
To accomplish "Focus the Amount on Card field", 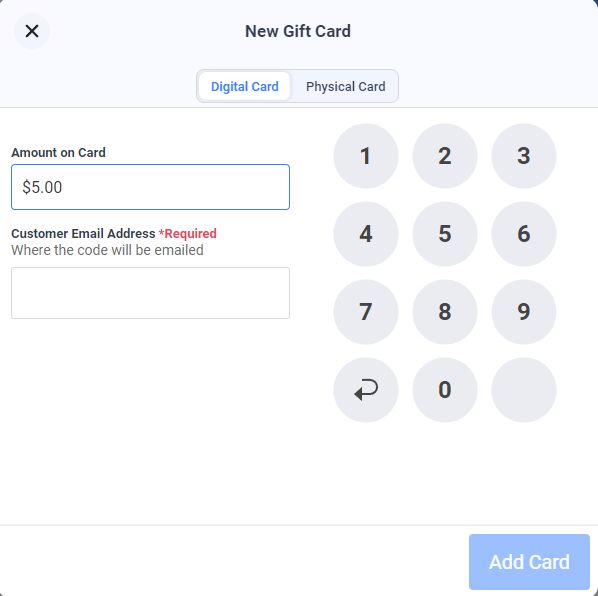I will click(150, 187).
